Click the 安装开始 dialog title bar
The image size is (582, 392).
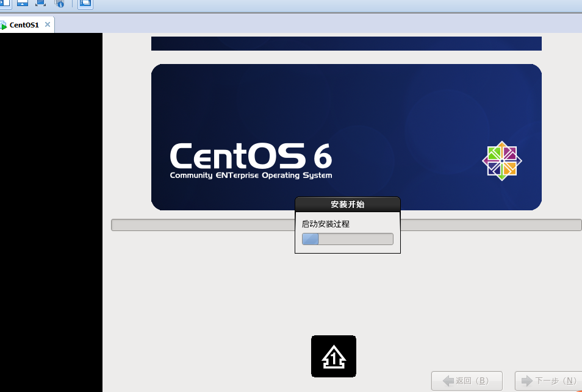tap(347, 204)
